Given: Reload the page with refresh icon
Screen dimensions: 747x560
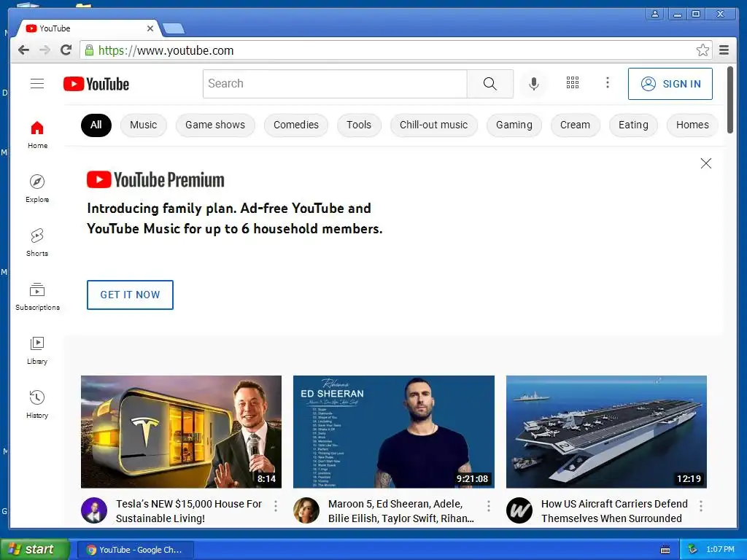Looking at the screenshot, I should [66, 50].
